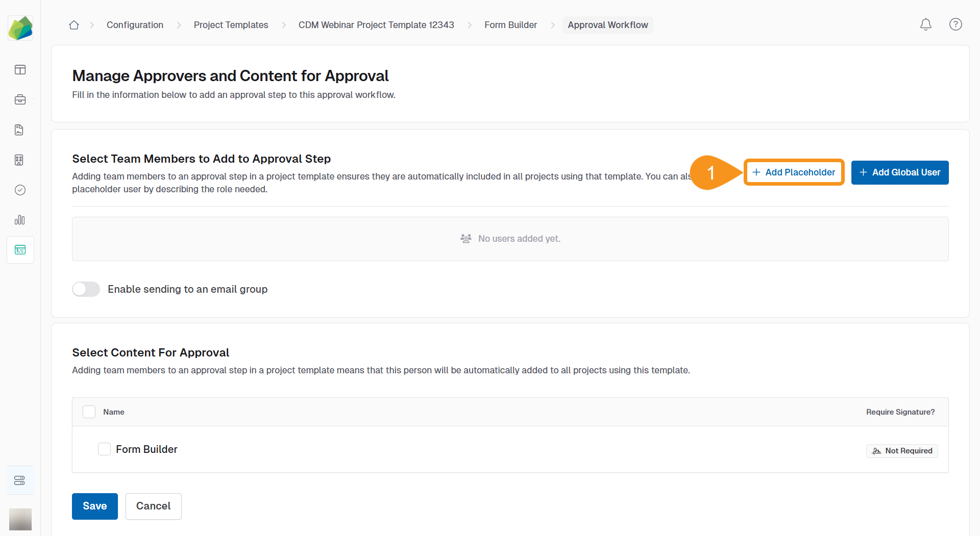Navigate to Configuration via breadcrumb
This screenshot has width=980, height=536.
coord(135,24)
